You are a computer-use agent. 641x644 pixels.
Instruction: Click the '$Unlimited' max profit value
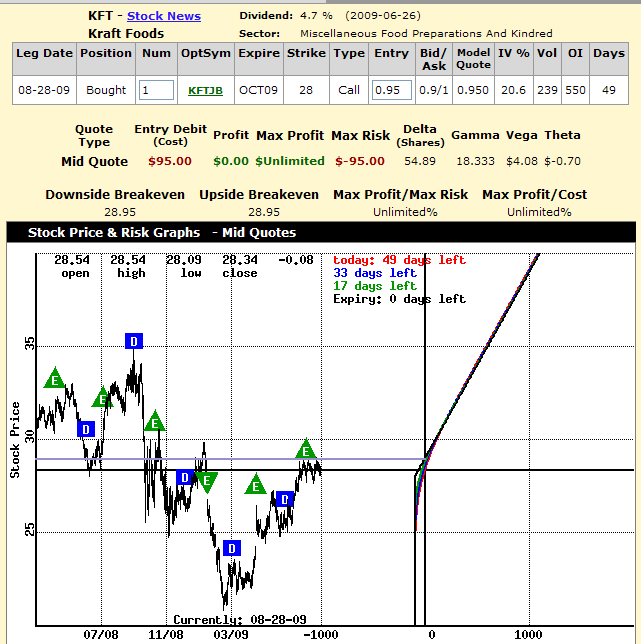[x=290, y=161]
